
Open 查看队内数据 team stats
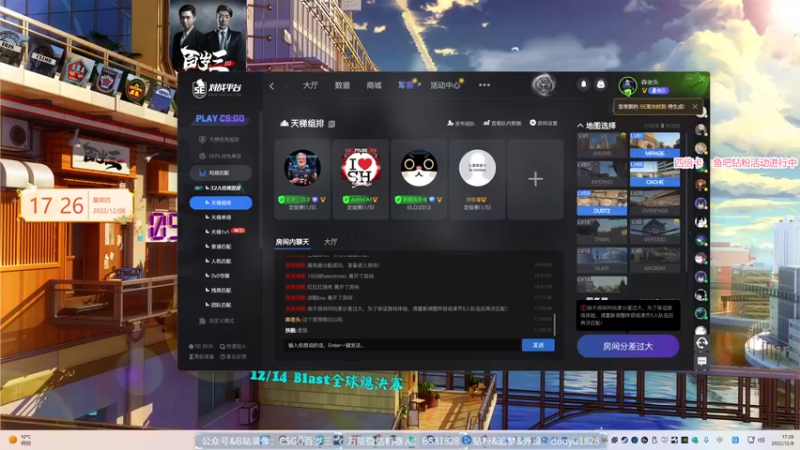(502, 123)
